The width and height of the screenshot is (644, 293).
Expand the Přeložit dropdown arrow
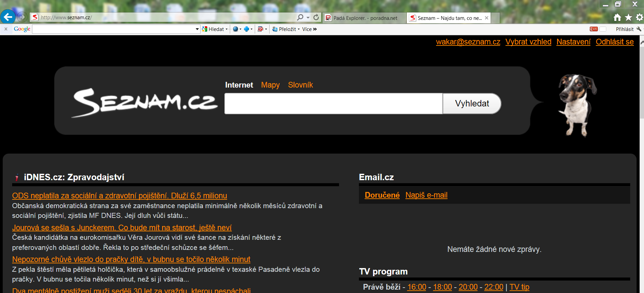(x=299, y=29)
